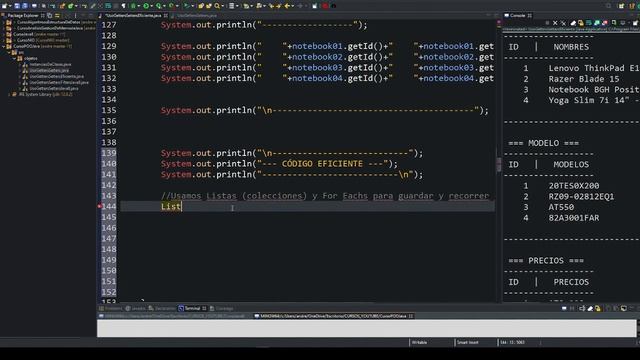The image size is (640, 360).
Task: Click inside the white terminal input area
Action: click(x=366, y=329)
